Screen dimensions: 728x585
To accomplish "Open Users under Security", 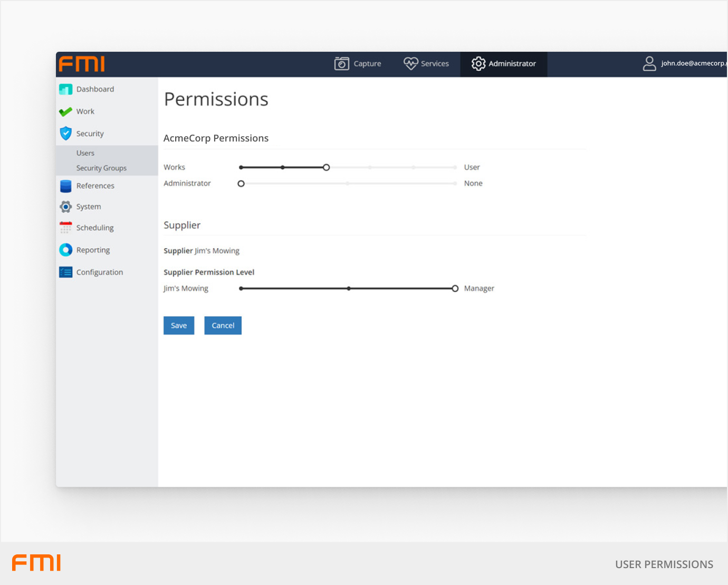I will 85,153.
